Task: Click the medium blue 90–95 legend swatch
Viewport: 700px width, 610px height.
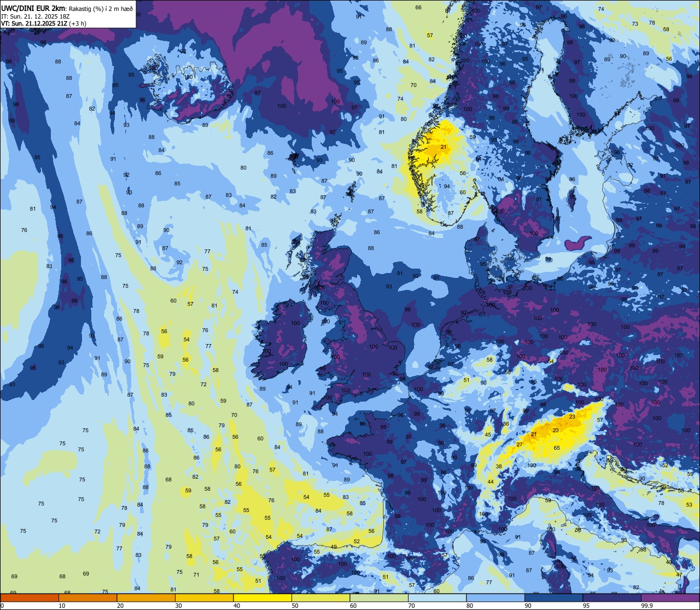Action: coord(553,597)
